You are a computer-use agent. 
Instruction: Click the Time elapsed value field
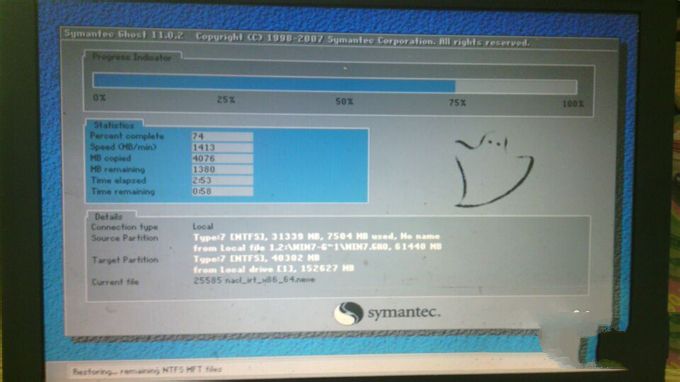click(222, 180)
